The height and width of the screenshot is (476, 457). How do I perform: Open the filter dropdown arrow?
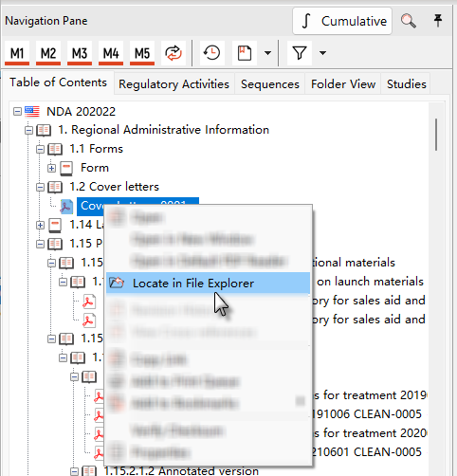[322, 53]
